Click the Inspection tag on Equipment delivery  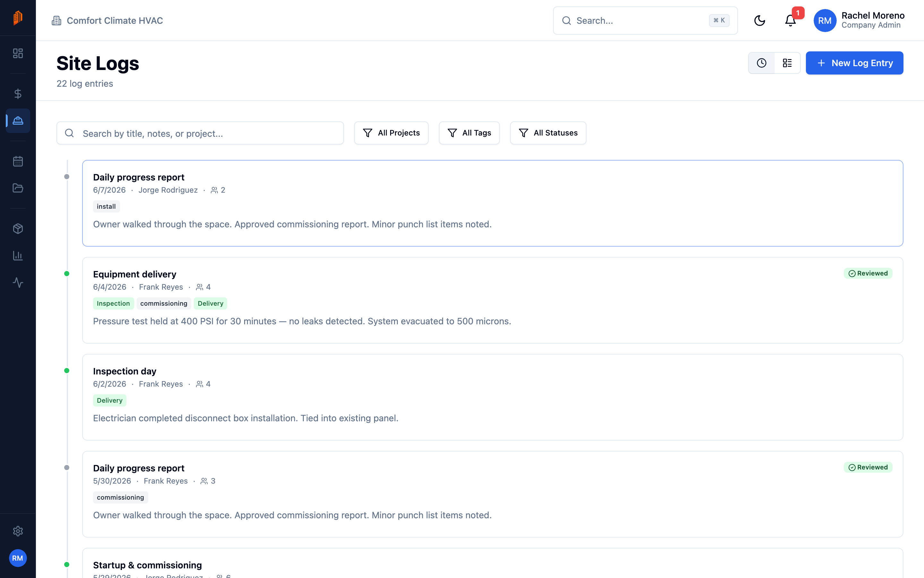tap(113, 303)
